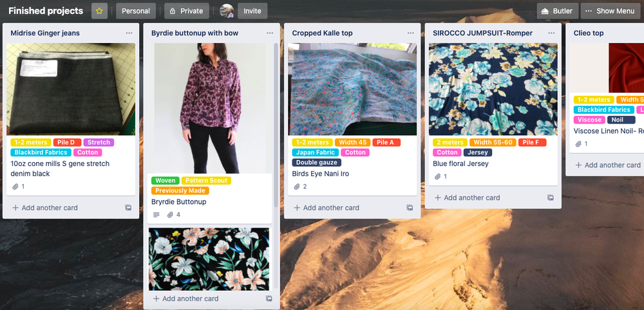Click the dark Jersey label

478,152
